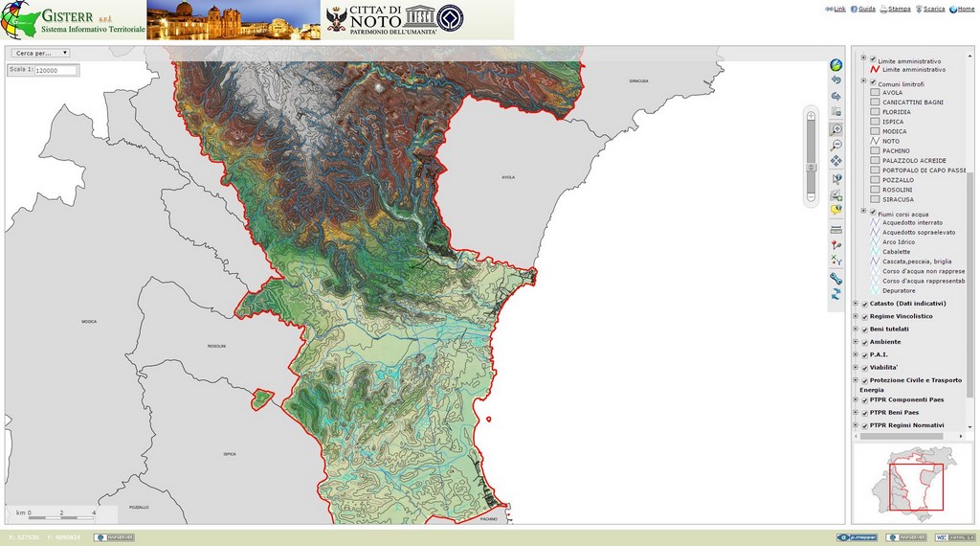Image resolution: width=980 pixels, height=546 pixels.
Task: Expand the Regime Vincolistico layer group
Action: coord(856,316)
